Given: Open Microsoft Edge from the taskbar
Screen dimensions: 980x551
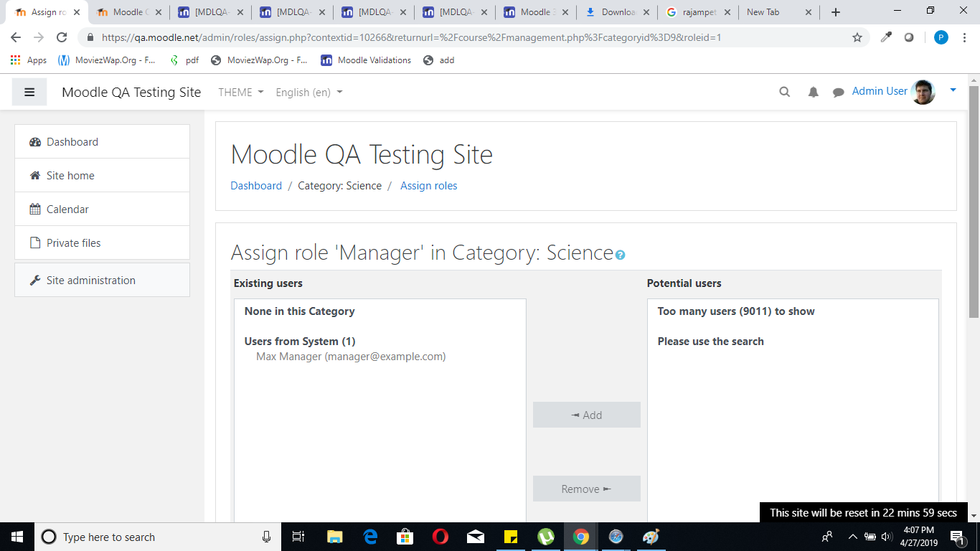Looking at the screenshot, I should pos(370,537).
